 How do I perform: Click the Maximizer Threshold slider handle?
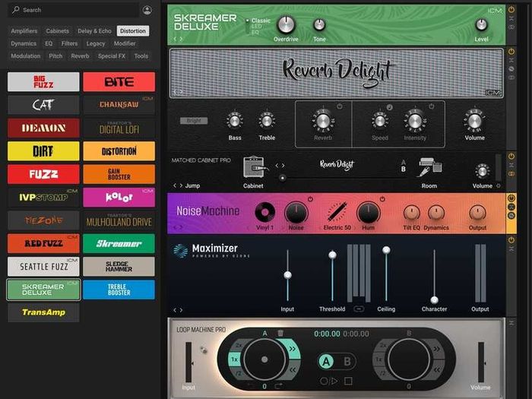coord(333,255)
